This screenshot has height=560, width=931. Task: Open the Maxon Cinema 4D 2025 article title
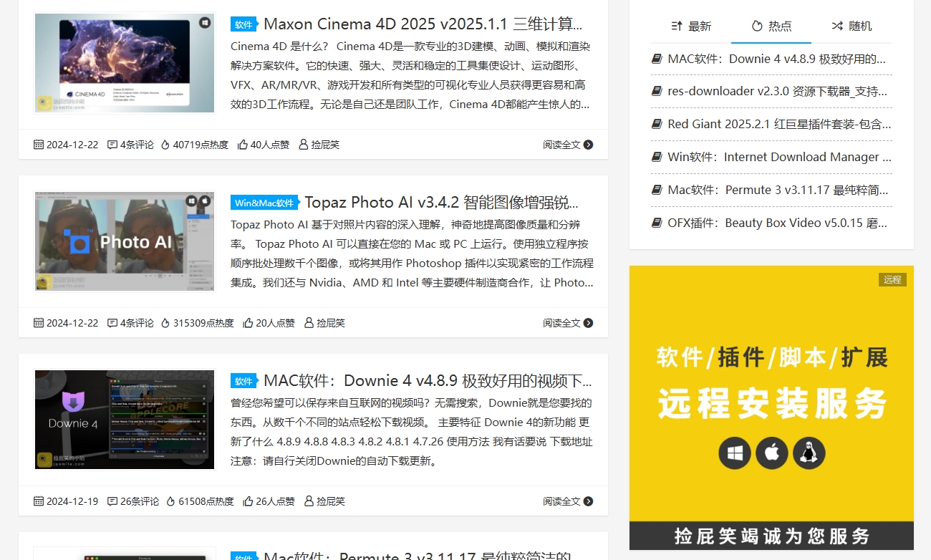[x=423, y=24]
